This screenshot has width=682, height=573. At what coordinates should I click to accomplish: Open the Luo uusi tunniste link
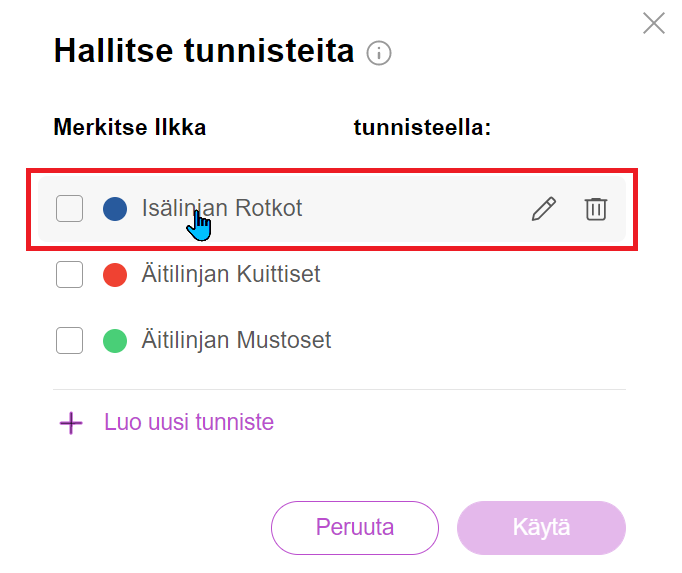[189, 422]
